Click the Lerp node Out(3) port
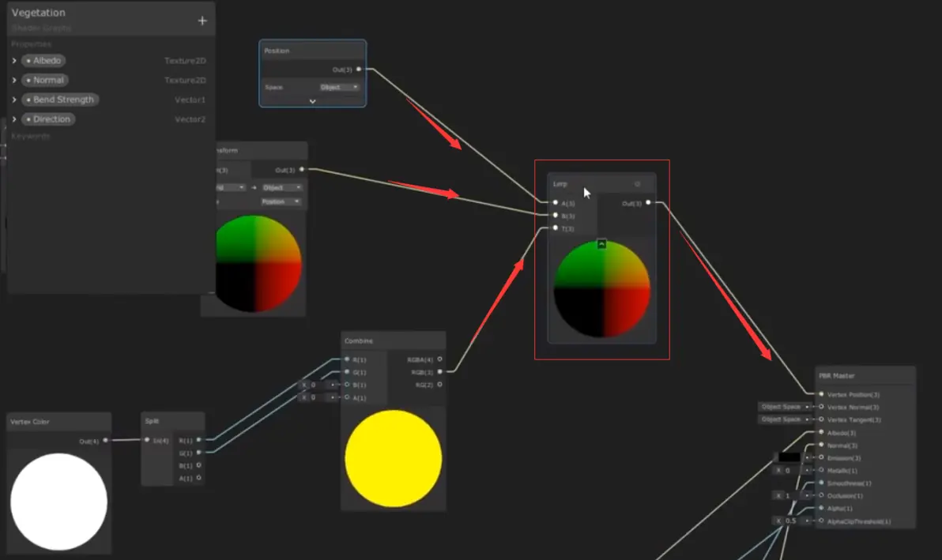Image resolution: width=942 pixels, height=560 pixels. click(x=648, y=203)
